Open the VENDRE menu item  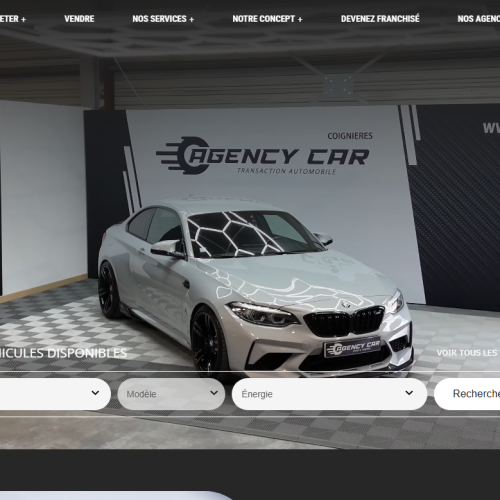coord(79,19)
